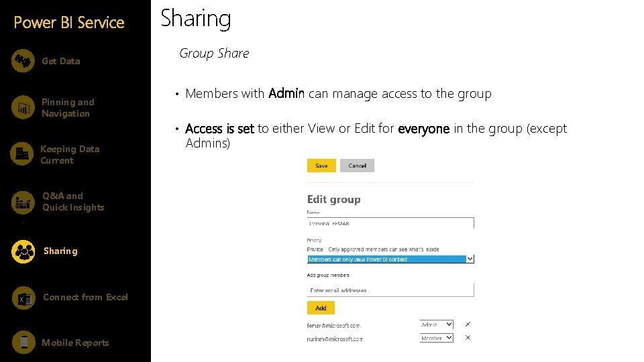Click the Sharing slide heading
Image resolution: width=644 pixels, height=362 pixels.
click(195, 19)
